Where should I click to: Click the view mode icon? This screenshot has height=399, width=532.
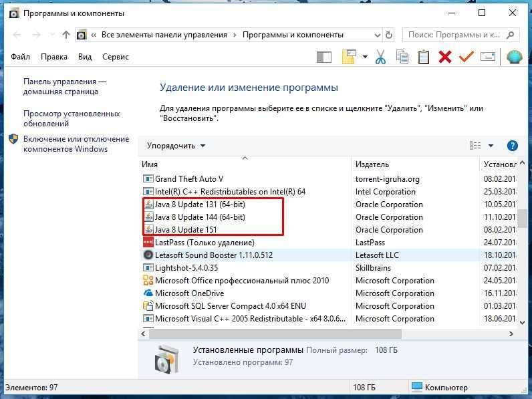[x=475, y=146]
